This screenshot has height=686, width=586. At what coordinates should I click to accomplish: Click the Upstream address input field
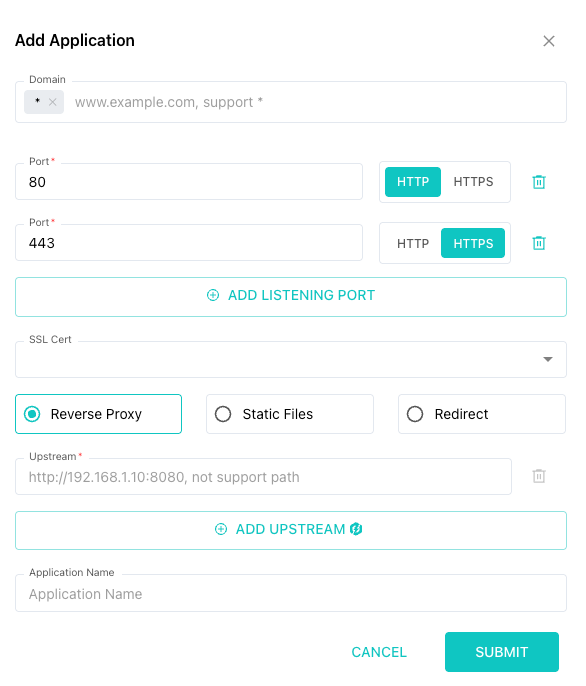[x=263, y=476]
